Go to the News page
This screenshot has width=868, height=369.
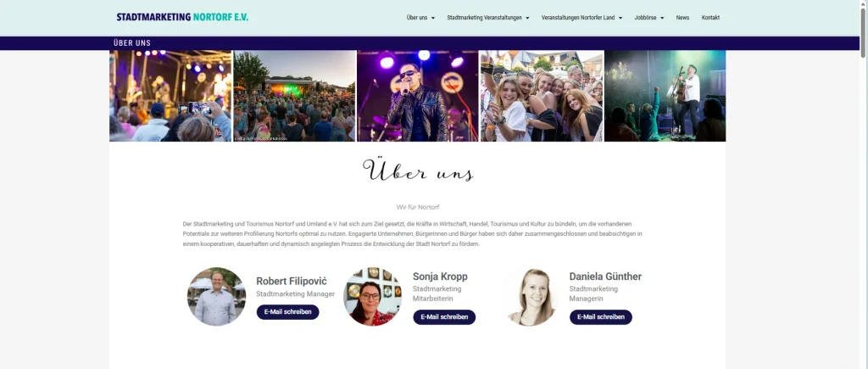pos(682,18)
